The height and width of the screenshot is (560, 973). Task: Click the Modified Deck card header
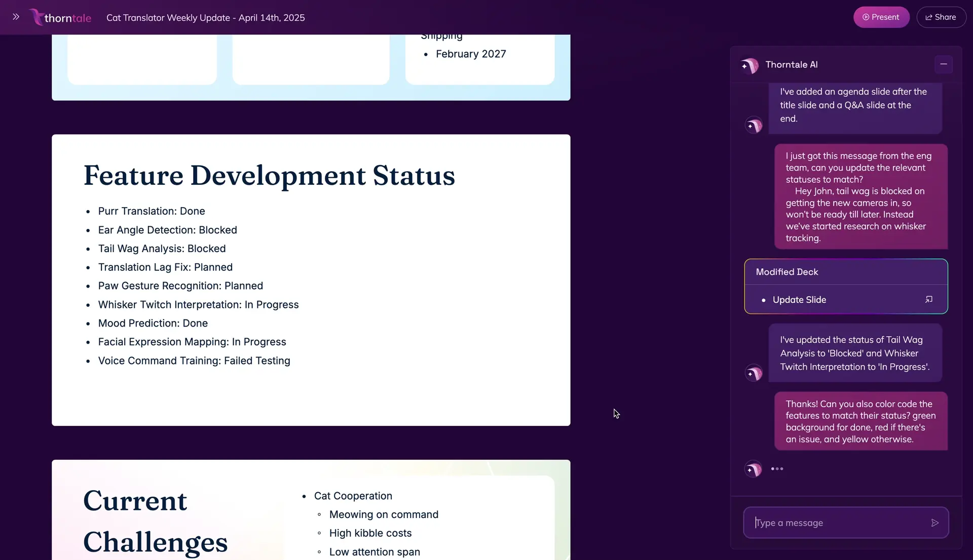(x=846, y=272)
